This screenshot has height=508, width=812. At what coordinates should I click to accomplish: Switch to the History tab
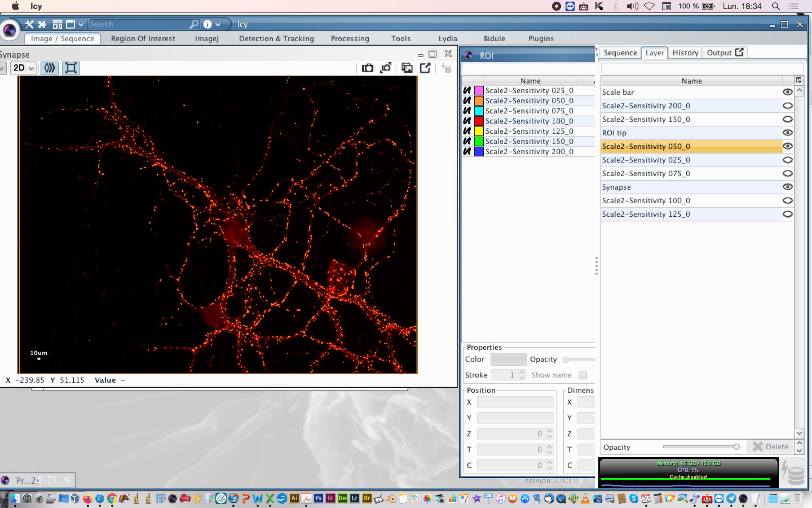(685, 52)
